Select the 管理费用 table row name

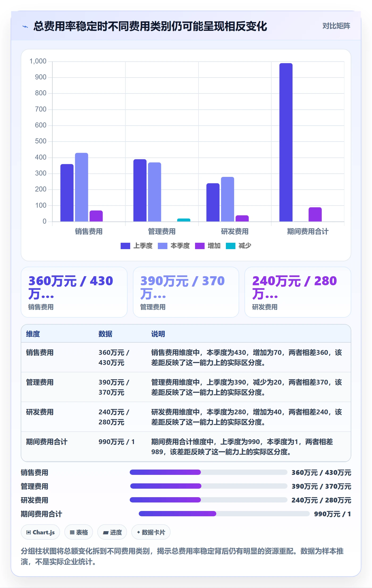point(40,382)
